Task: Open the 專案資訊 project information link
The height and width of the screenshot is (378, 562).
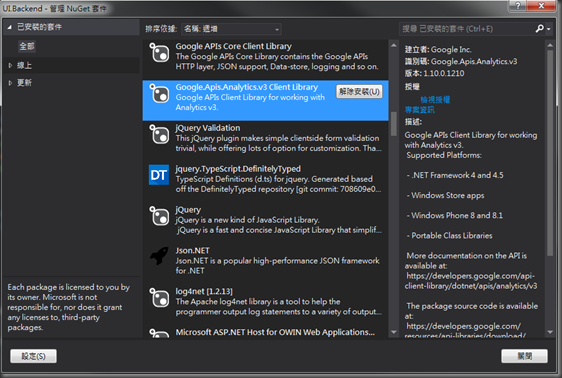Action: click(x=420, y=110)
